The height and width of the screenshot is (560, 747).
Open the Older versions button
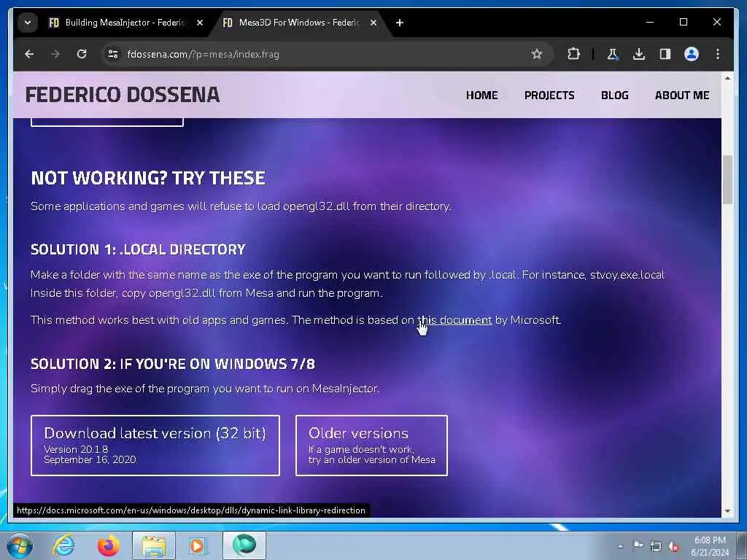(x=371, y=446)
